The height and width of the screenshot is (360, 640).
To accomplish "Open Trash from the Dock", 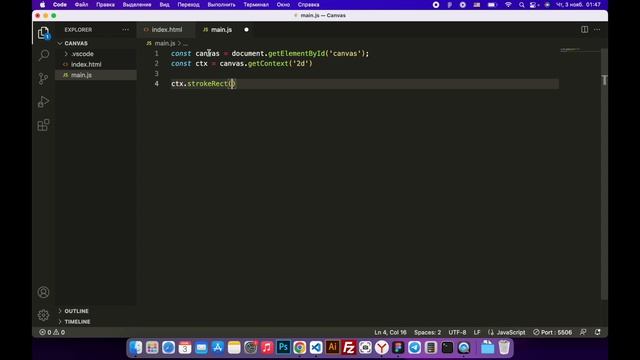I will (504, 347).
